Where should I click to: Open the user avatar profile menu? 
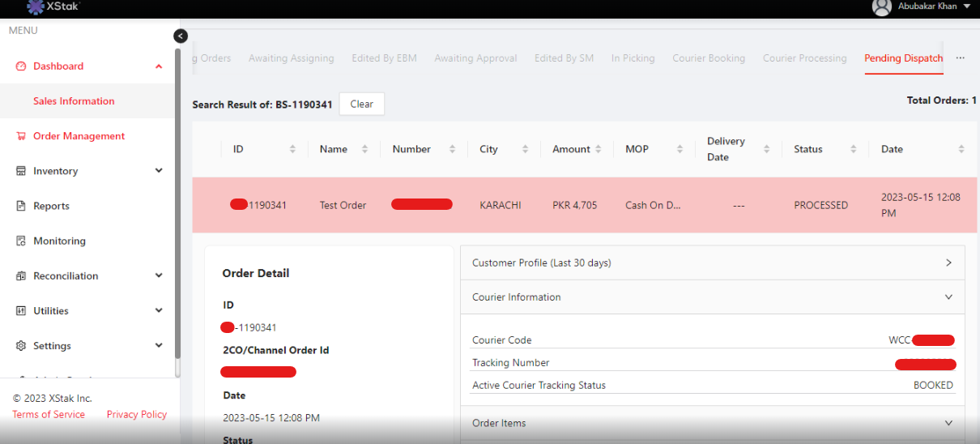point(881,7)
